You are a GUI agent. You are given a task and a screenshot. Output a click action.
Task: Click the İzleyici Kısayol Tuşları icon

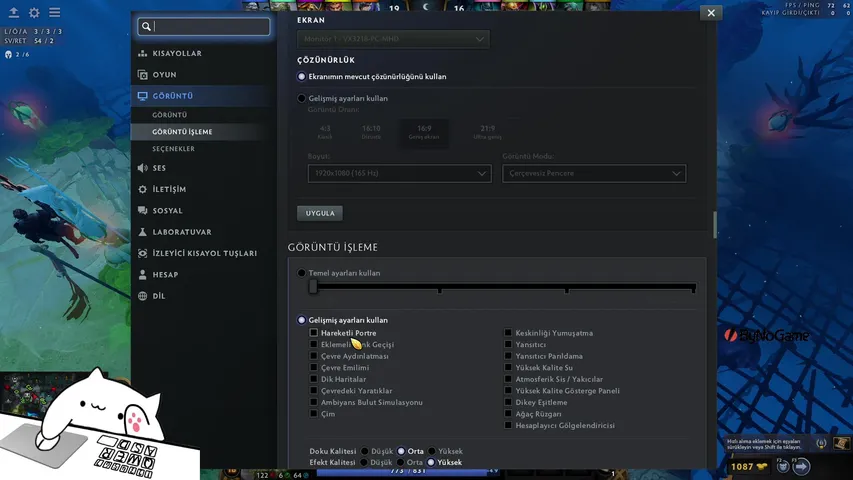(x=143, y=253)
